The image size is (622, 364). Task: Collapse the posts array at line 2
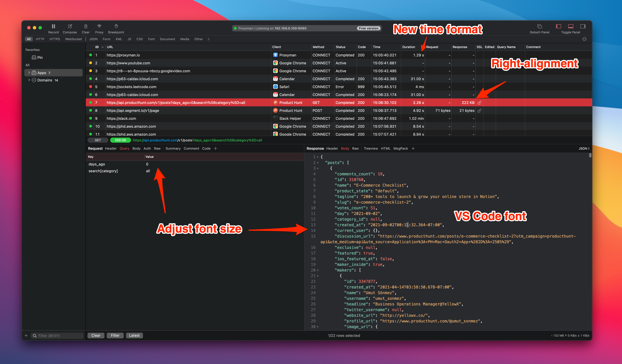(318, 163)
